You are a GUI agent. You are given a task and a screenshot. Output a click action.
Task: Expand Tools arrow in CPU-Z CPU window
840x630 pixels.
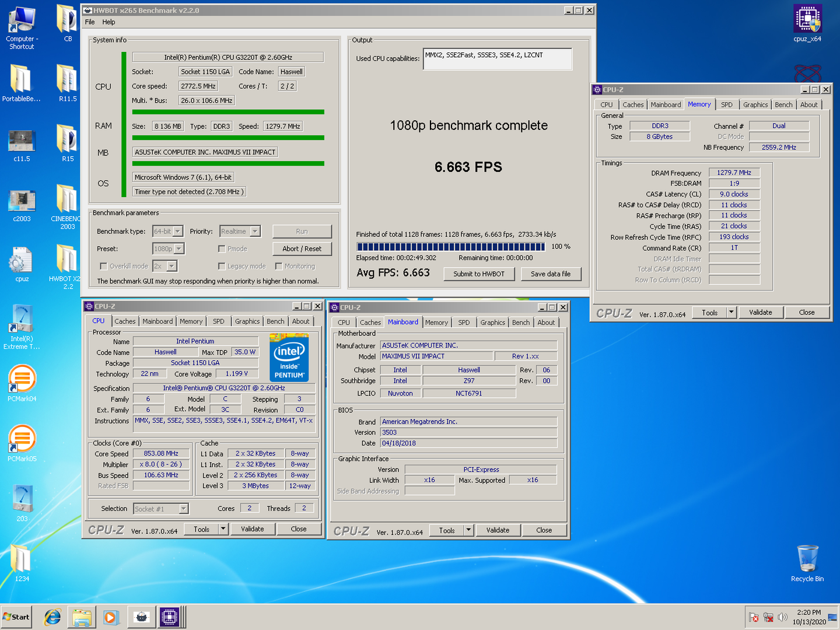tap(223, 529)
